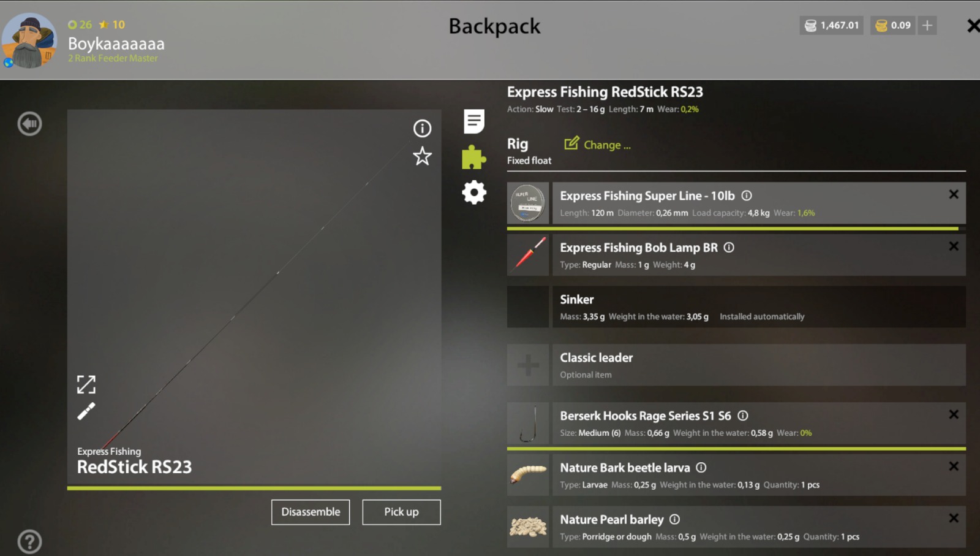
Task: Open the gear settings tab icon
Action: click(473, 192)
